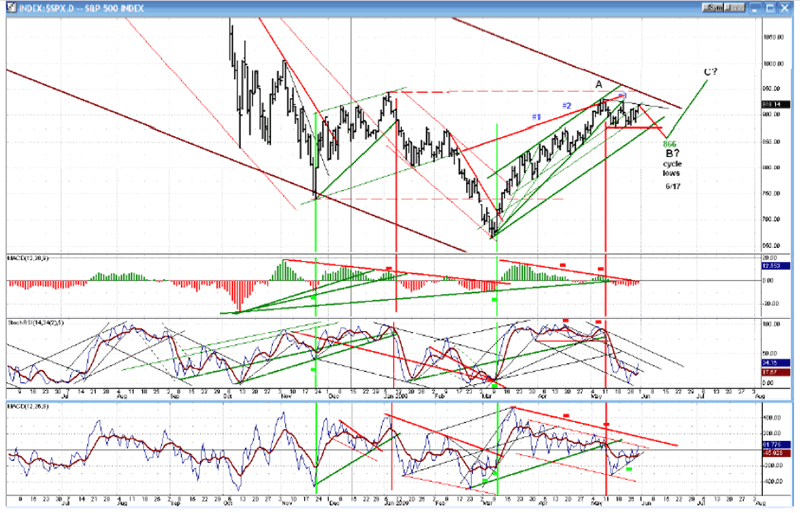
Task: Click the window title INDEX:$SPX,D S&P 500 INDEX
Action: click(82, 8)
